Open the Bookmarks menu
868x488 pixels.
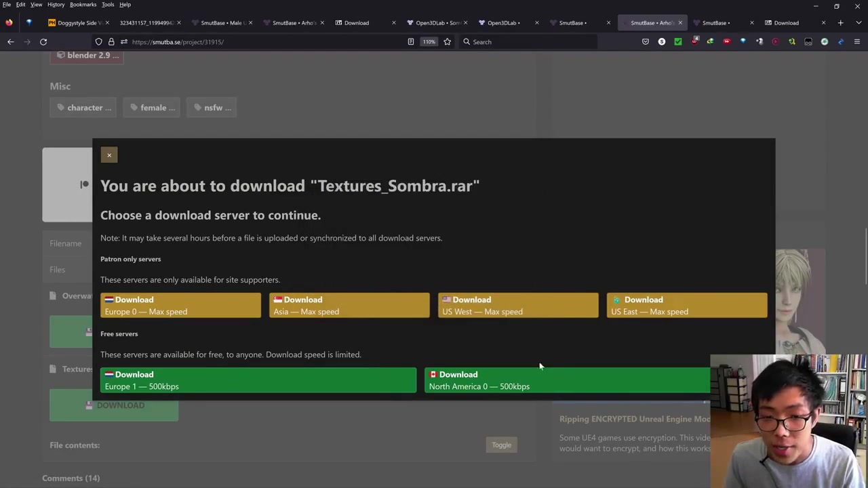(x=83, y=5)
